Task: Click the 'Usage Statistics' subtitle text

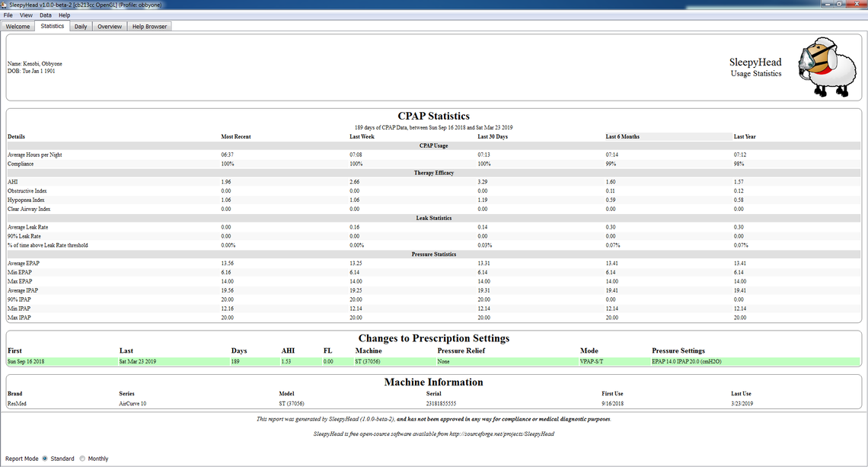Action: click(x=755, y=74)
